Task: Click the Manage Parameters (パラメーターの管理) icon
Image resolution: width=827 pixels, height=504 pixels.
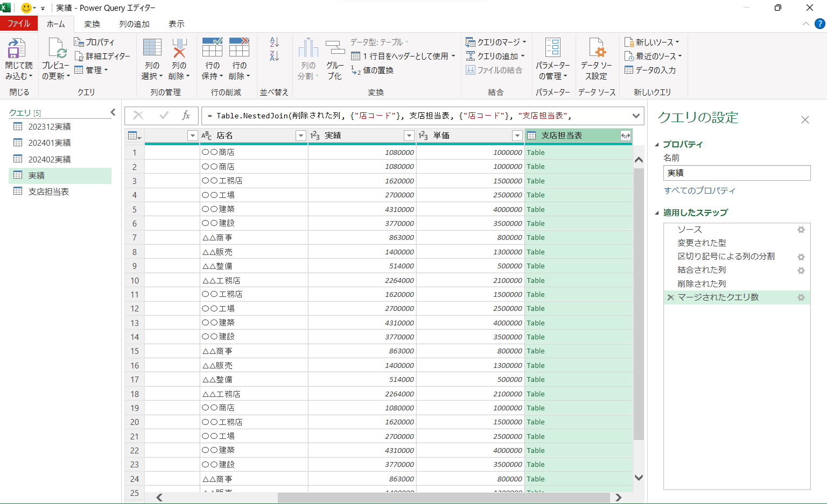Action: (553, 47)
